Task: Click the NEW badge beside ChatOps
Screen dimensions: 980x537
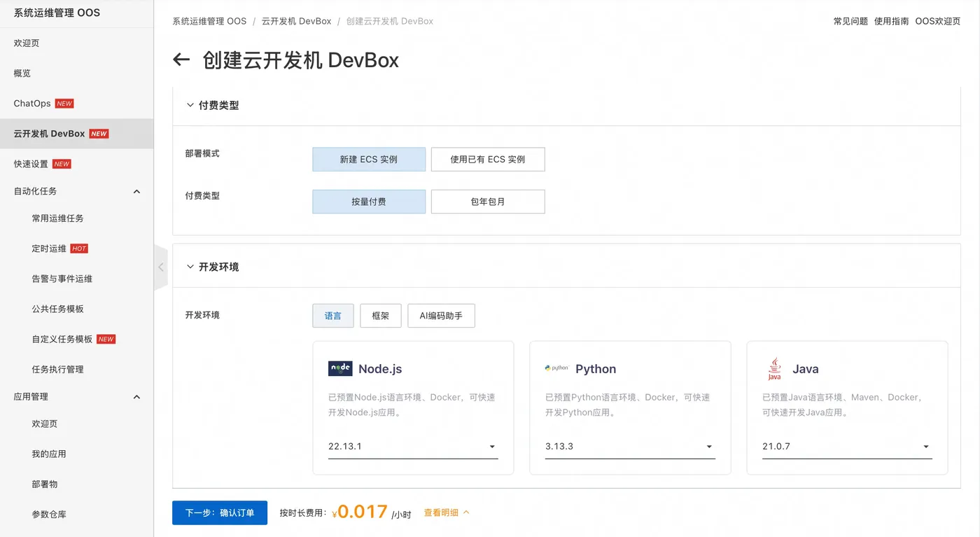Action: 64,104
